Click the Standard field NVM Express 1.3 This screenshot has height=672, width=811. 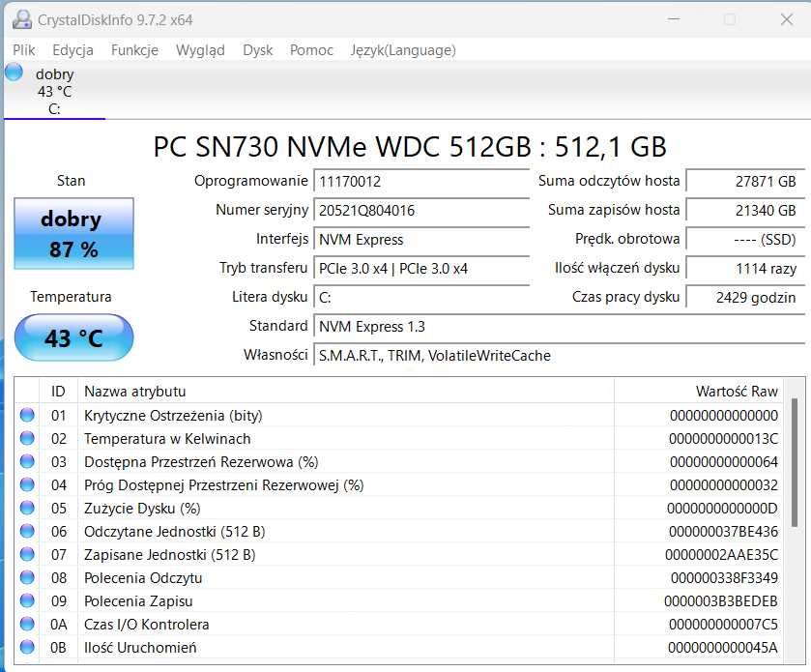coord(559,327)
